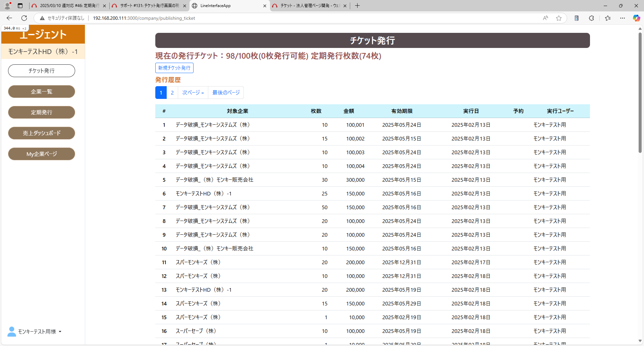Open the browser profile icon
Viewport: 644px width, 346px height.
pos(7,6)
